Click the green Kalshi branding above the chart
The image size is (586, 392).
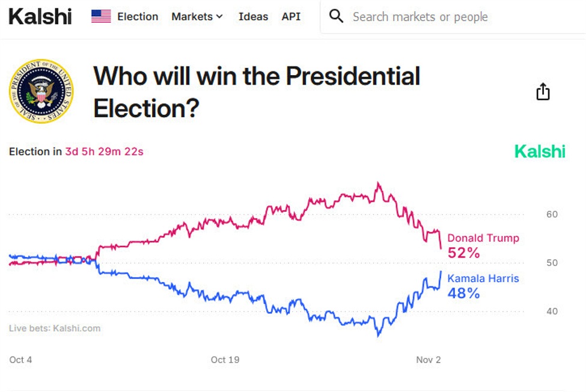539,152
